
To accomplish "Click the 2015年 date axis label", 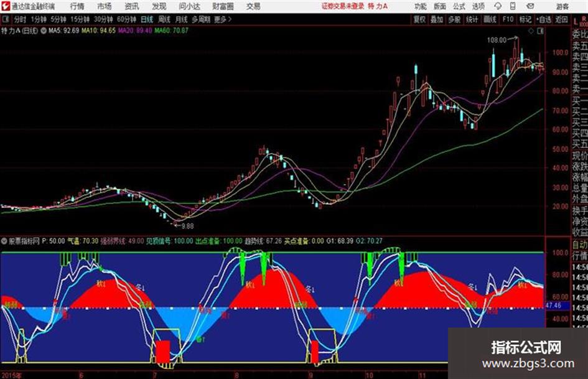I will coord(12,375).
